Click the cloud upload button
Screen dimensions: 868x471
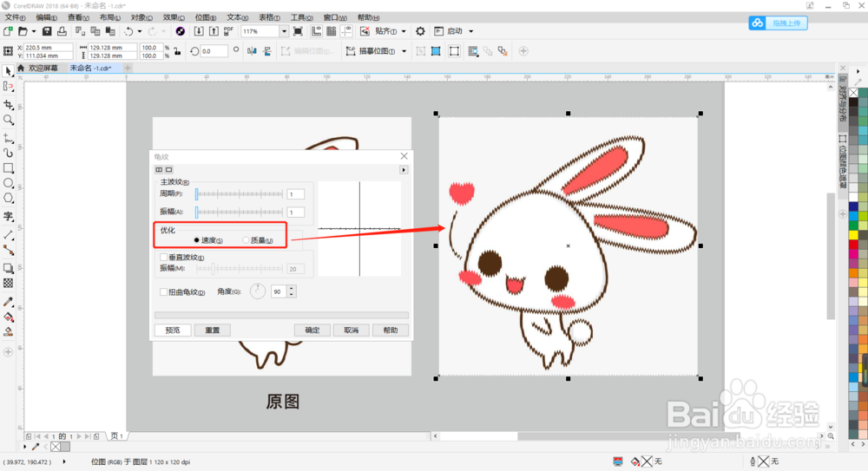[x=778, y=23]
